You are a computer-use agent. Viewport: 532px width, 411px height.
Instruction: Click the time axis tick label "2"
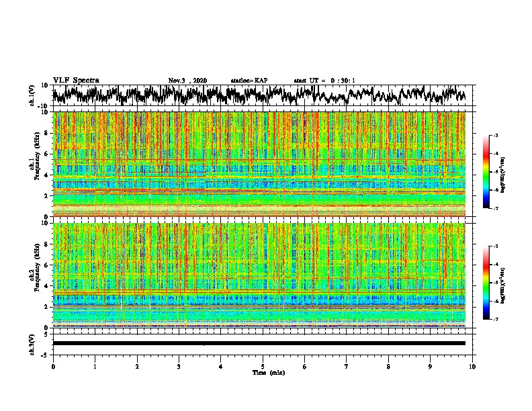point(137,367)
